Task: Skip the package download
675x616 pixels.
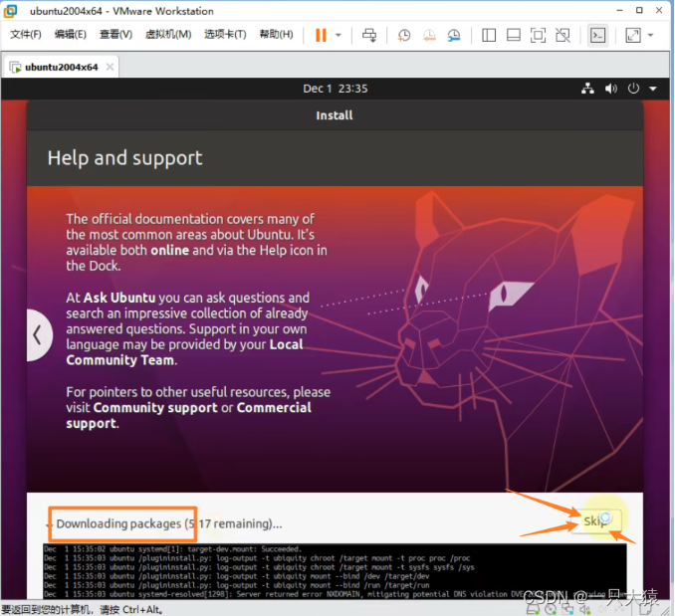Action: [595, 521]
